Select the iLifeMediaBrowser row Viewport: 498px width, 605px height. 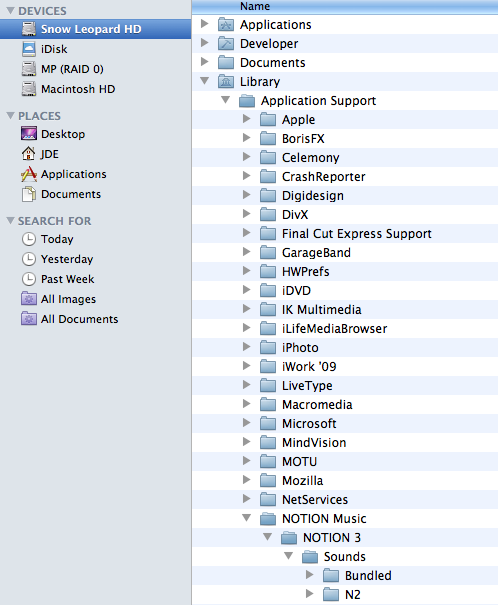(x=345, y=328)
